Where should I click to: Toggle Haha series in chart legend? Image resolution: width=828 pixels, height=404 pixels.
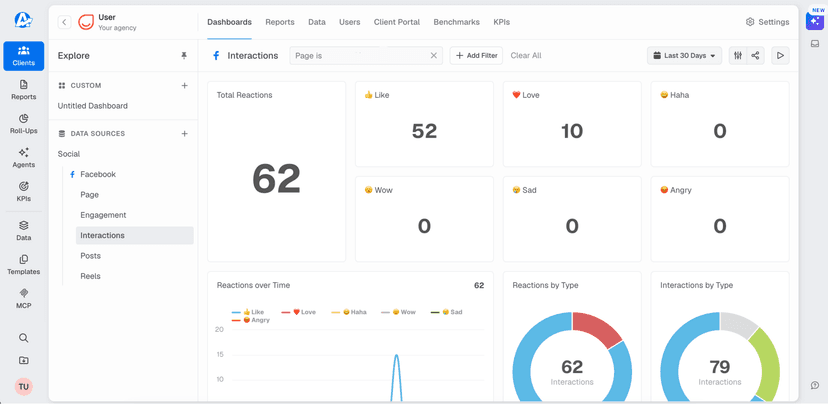tap(349, 312)
